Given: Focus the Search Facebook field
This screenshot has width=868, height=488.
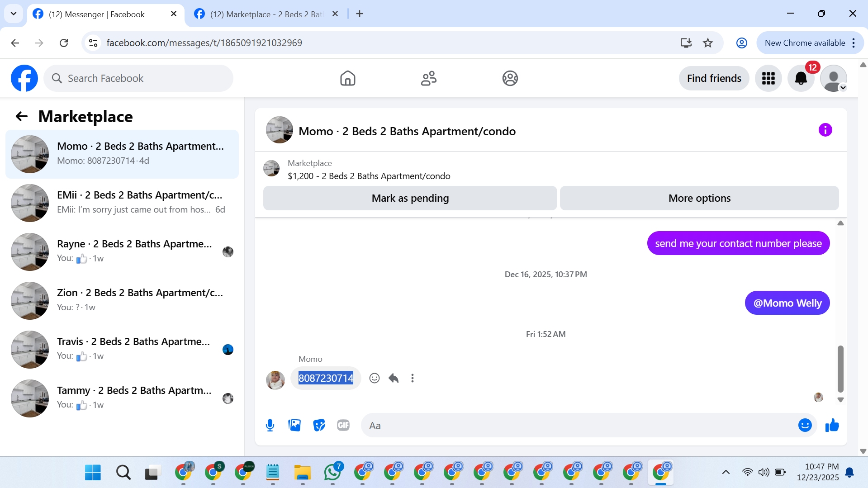Looking at the screenshot, I should (x=138, y=78).
